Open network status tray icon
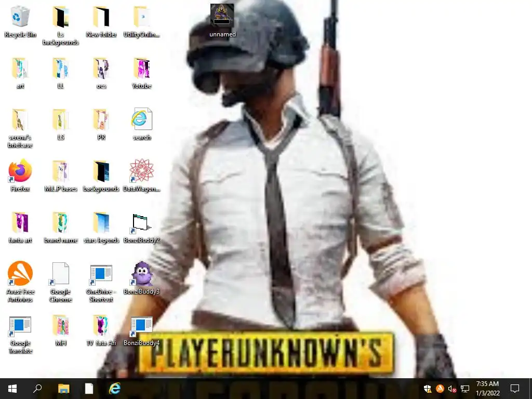This screenshot has width=532, height=399. point(465,389)
